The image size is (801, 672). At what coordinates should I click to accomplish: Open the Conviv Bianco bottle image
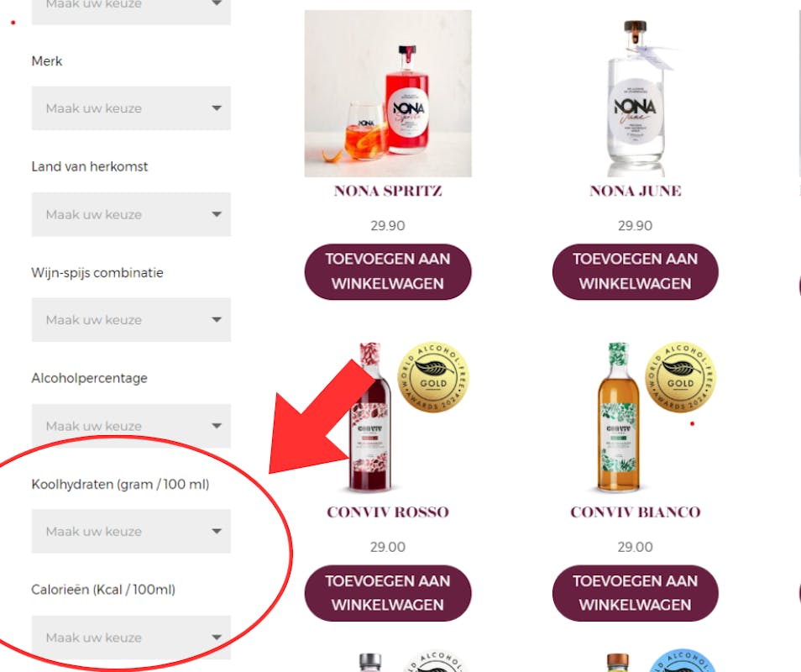pos(618,417)
